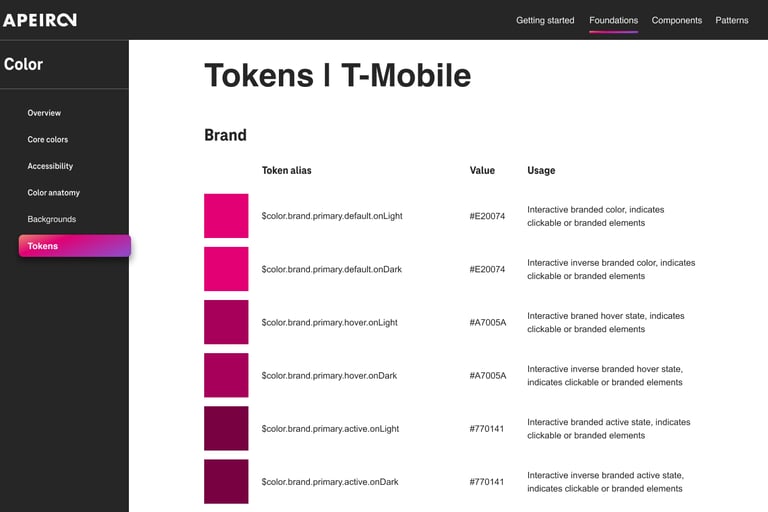Screen dimensions: 768x512
Task: Open the Accessibility sidebar page
Action: pos(50,166)
